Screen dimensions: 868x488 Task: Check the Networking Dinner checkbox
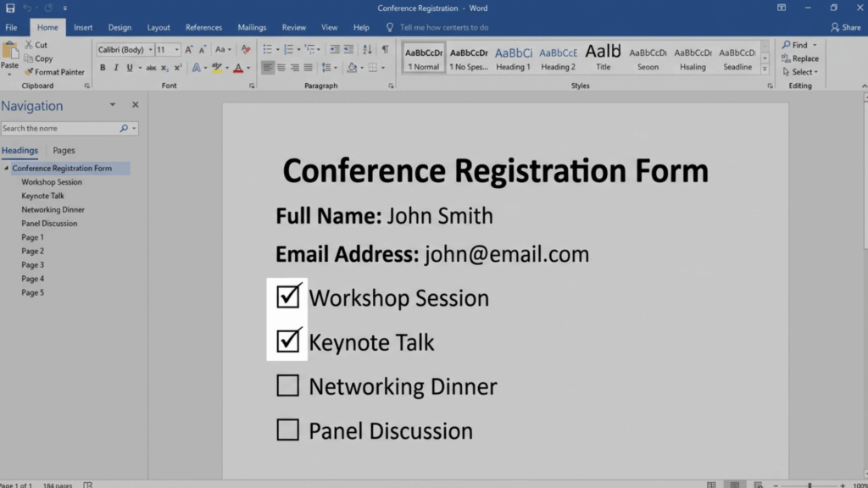click(287, 385)
